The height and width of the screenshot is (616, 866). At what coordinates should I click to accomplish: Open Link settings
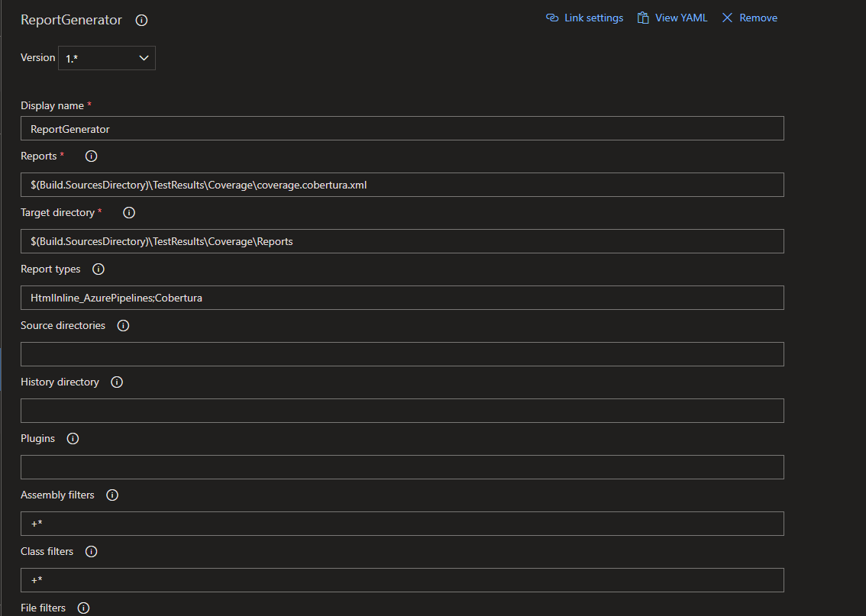coord(593,18)
